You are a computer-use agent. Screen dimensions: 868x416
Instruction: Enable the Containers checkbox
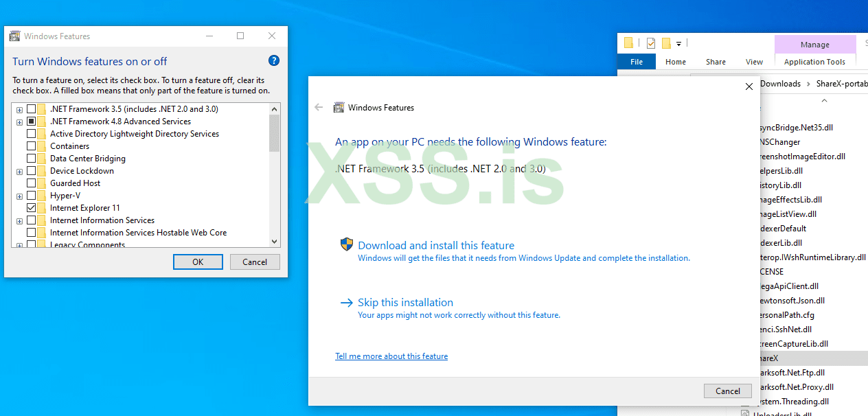(x=31, y=146)
